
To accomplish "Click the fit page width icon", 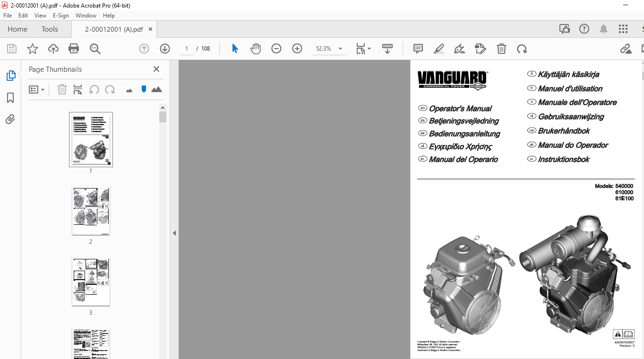I will 361,49.
